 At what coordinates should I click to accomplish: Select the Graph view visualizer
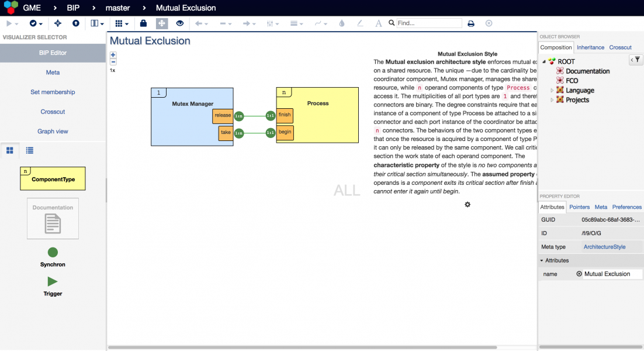click(53, 131)
